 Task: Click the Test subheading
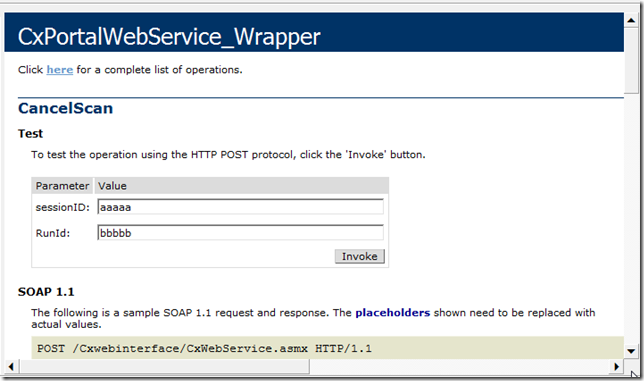pos(30,133)
